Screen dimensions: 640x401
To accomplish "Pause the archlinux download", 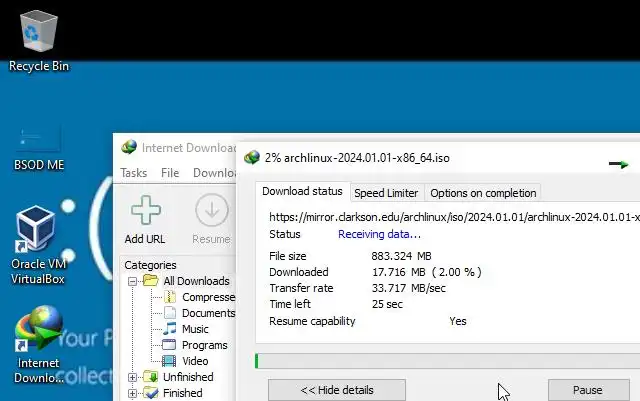I will [x=588, y=390].
